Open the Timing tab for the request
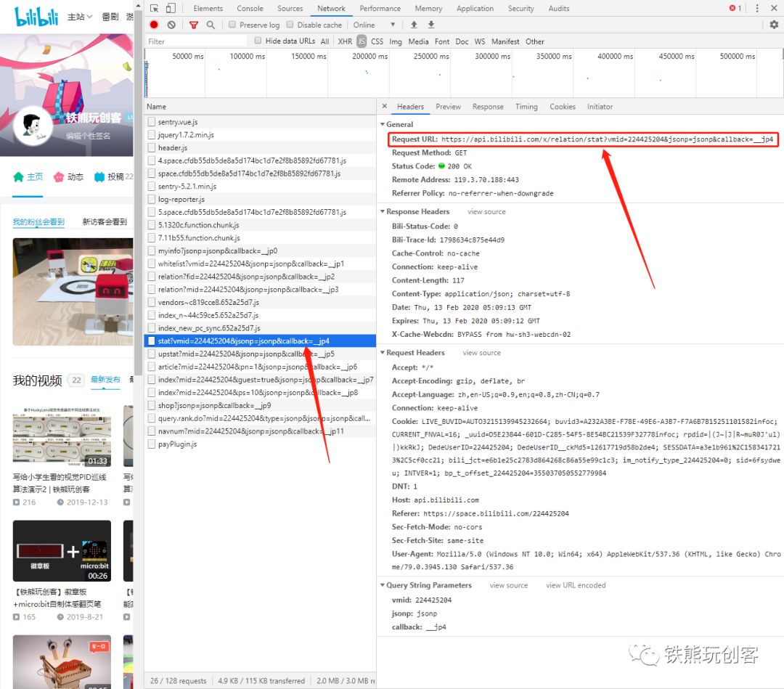The width and height of the screenshot is (784, 689). [526, 107]
